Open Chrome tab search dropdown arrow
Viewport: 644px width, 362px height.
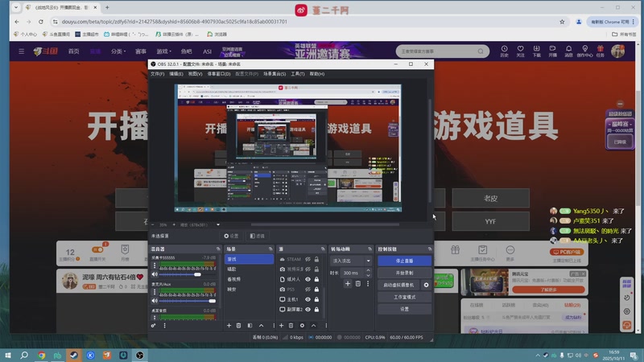coord(16,7)
